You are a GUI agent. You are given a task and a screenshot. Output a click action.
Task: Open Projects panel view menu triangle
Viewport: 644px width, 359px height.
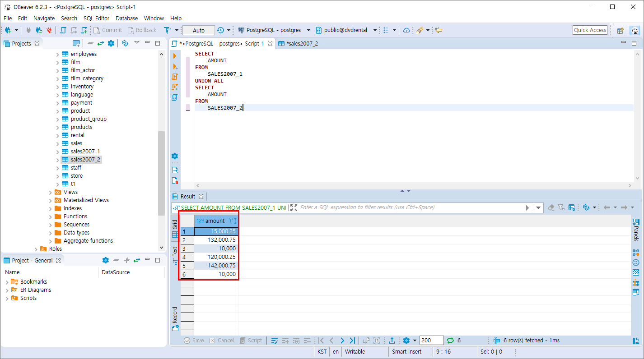coord(137,43)
